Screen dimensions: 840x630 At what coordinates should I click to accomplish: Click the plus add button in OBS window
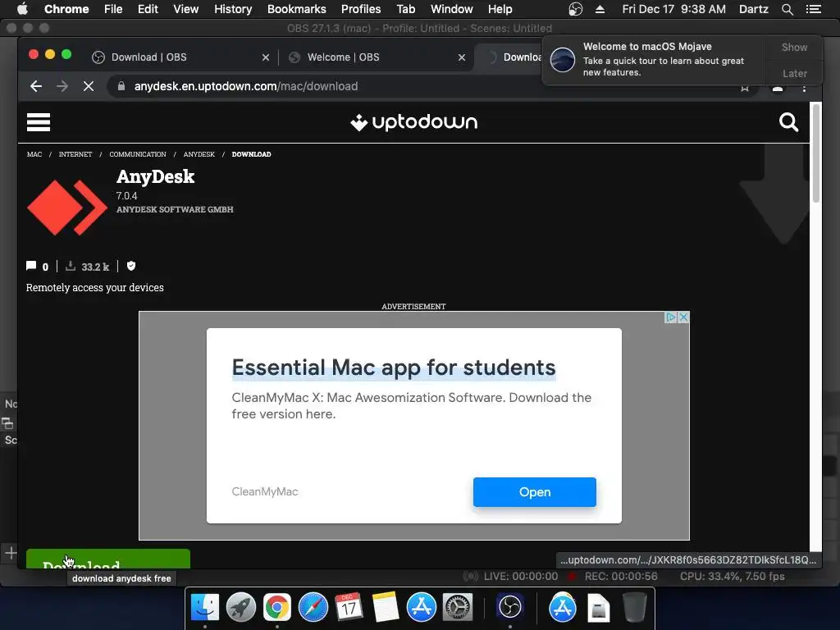click(11, 553)
